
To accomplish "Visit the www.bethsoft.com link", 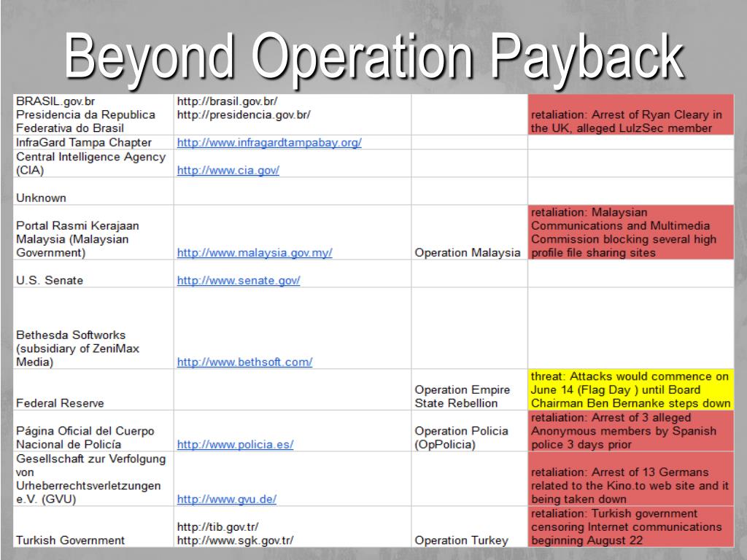I will tap(244, 362).
